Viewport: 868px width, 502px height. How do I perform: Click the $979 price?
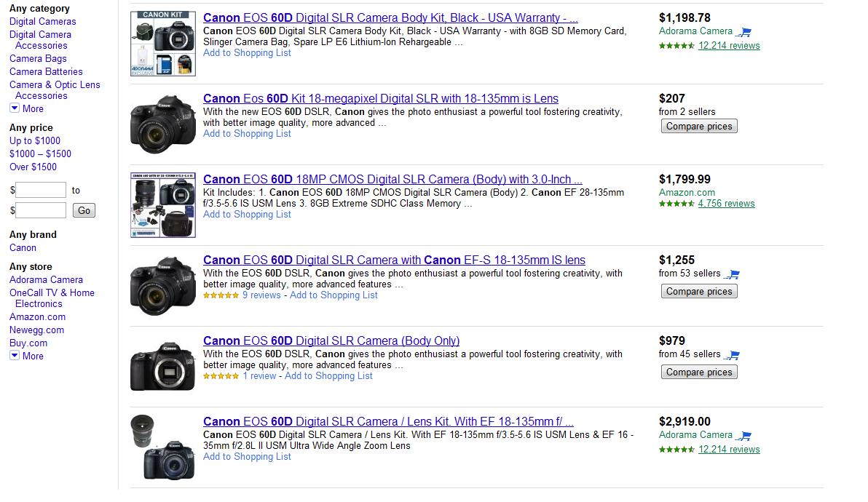[x=672, y=340]
